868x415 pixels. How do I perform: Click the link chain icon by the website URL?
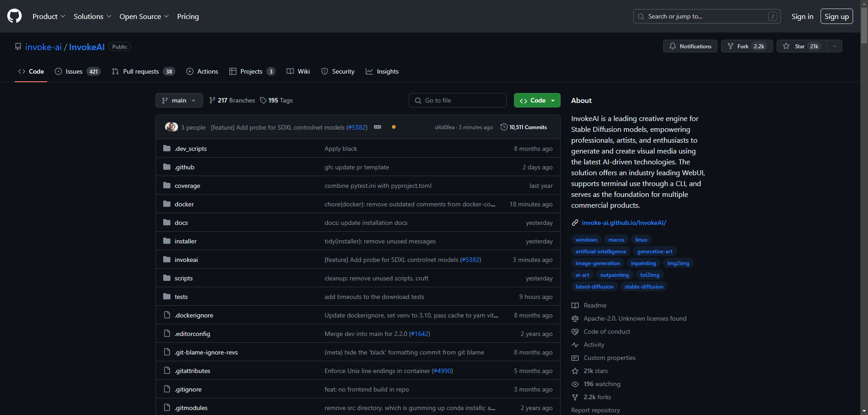coord(575,223)
